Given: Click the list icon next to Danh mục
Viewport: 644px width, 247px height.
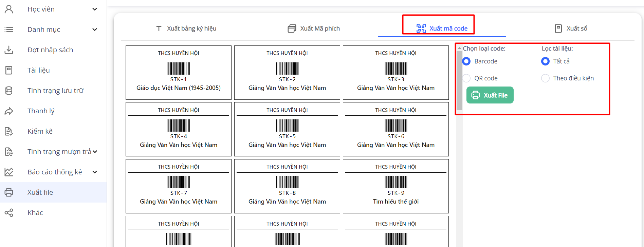Looking at the screenshot, I should click(9, 30).
